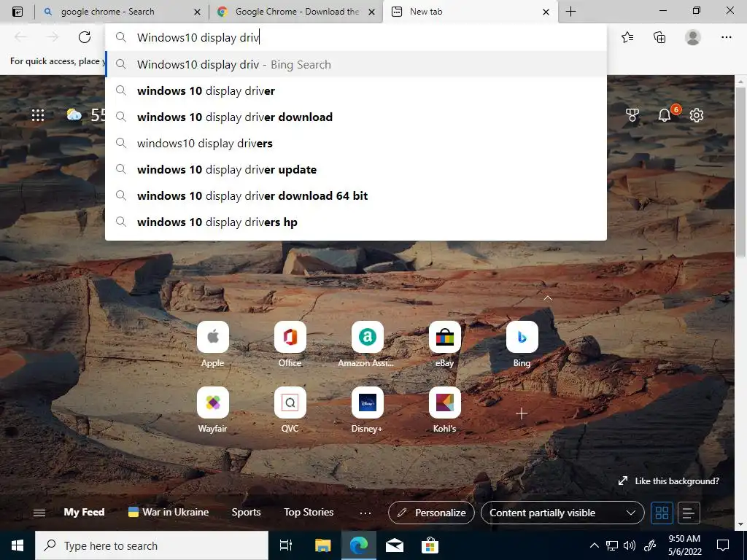Open the Office quick link tile

click(290, 337)
